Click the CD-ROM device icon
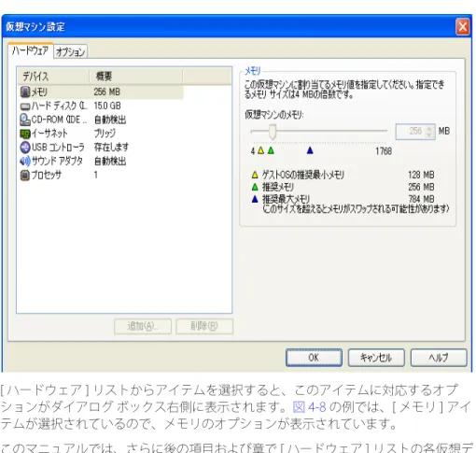Screen dimensions: 476x453 click(x=25, y=120)
